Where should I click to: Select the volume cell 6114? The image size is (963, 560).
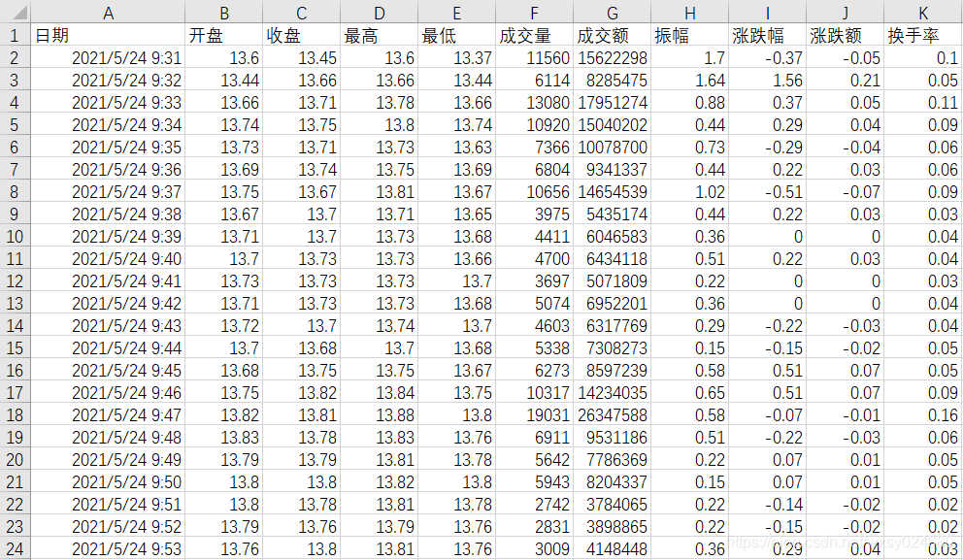pyautogui.click(x=534, y=81)
